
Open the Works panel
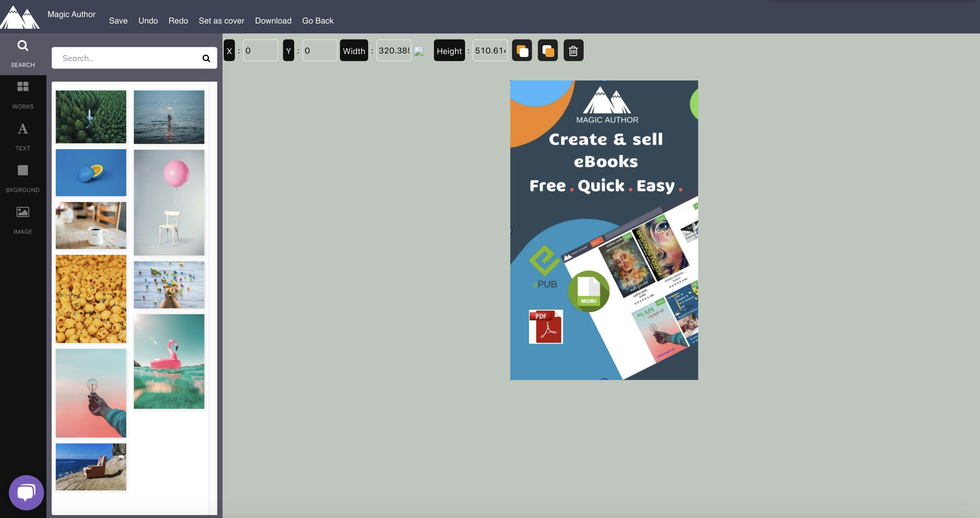[x=23, y=95]
